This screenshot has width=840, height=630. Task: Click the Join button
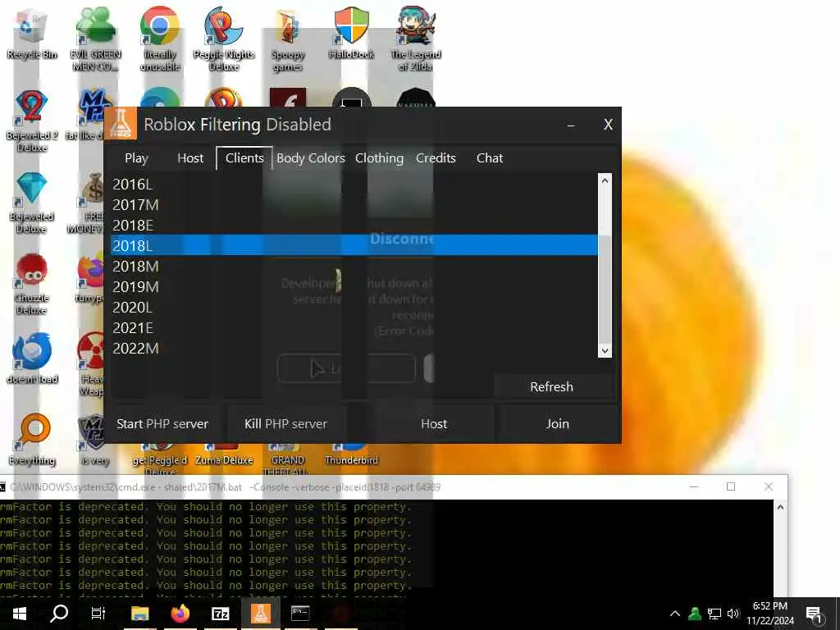tap(557, 424)
